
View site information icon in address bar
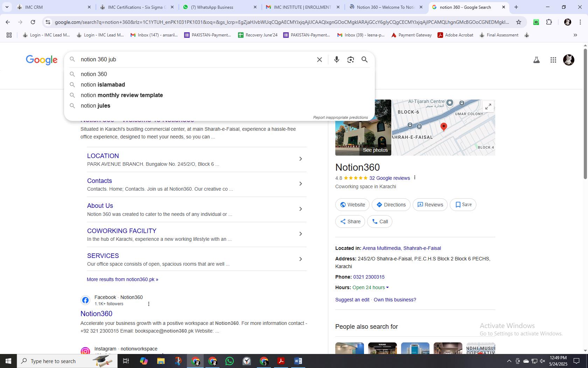(48, 22)
